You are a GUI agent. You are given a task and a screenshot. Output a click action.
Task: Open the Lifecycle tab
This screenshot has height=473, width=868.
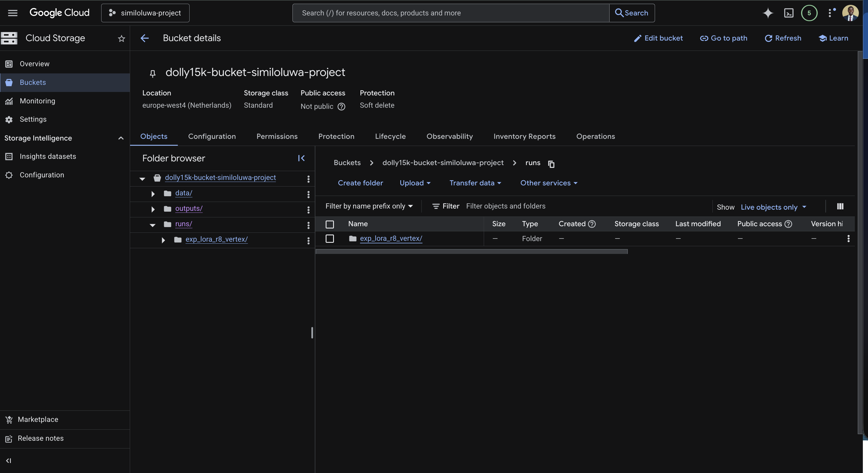pyautogui.click(x=390, y=136)
